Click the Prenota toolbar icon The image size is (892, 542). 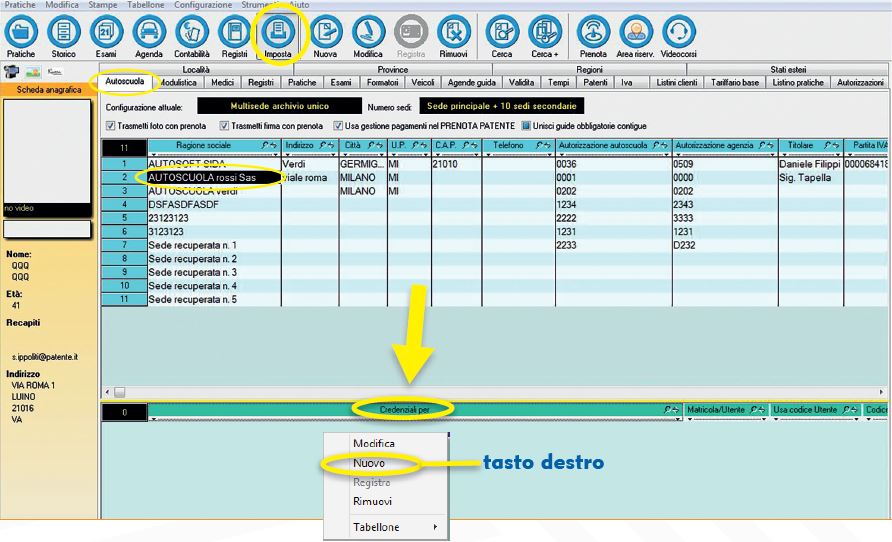[593, 36]
